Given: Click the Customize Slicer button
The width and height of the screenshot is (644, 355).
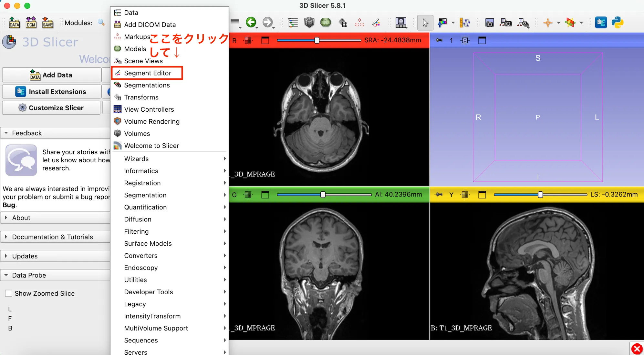Looking at the screenshot, I should coord(51,107).
